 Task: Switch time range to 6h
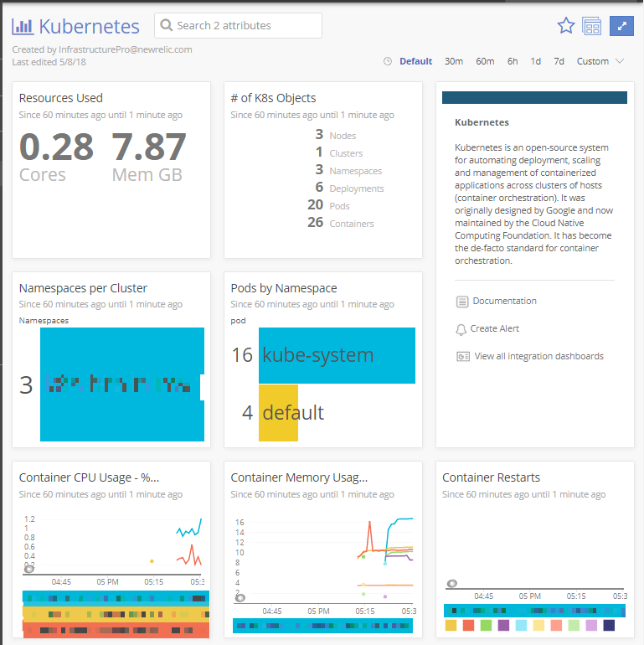pyautogui.click(x=513, y=61)
